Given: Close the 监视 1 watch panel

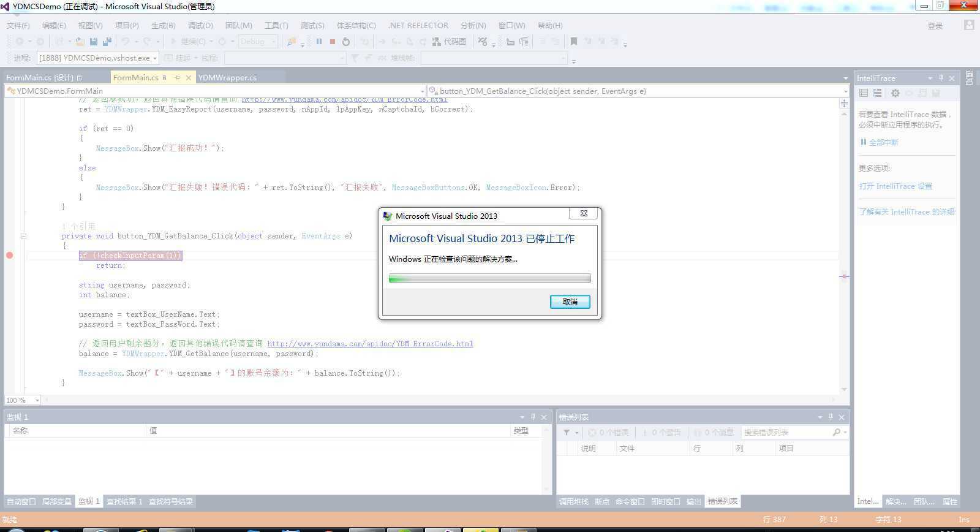Looking at the screenshot, I should point(543,417).
